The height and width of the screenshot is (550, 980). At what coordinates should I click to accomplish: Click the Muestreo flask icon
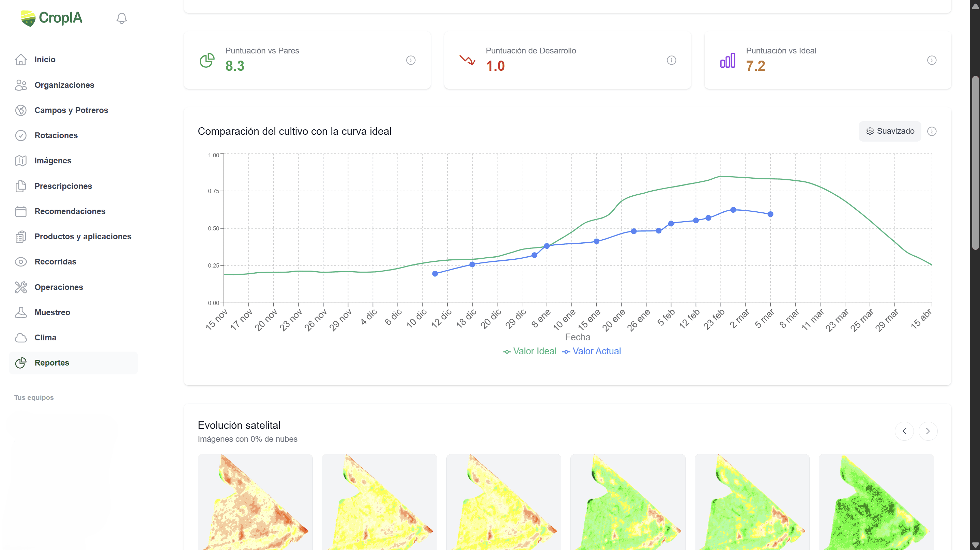(21, 312)
